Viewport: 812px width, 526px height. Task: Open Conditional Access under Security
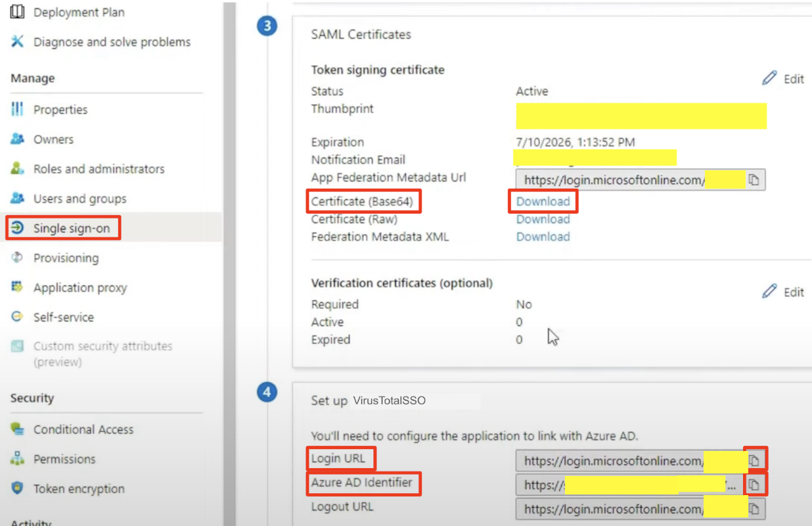[83, 429]
